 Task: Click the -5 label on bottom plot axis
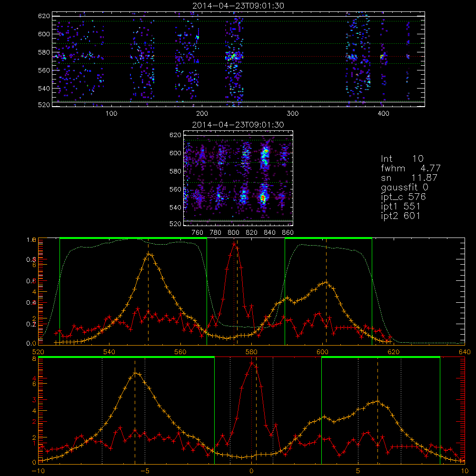pos(145,471)
